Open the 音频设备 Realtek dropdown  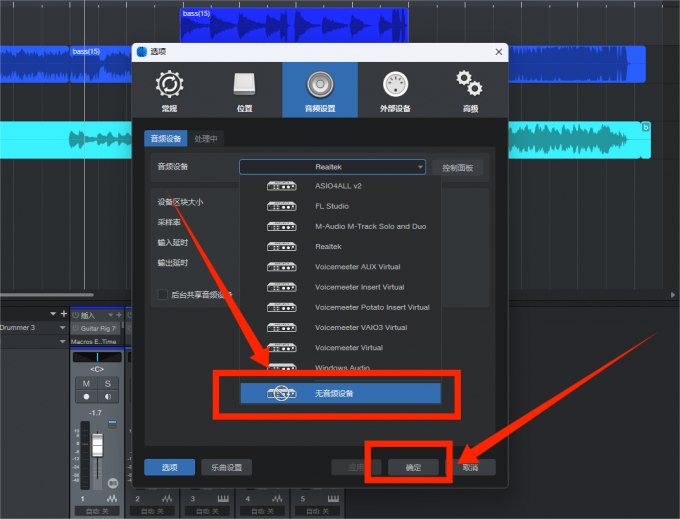332,167
